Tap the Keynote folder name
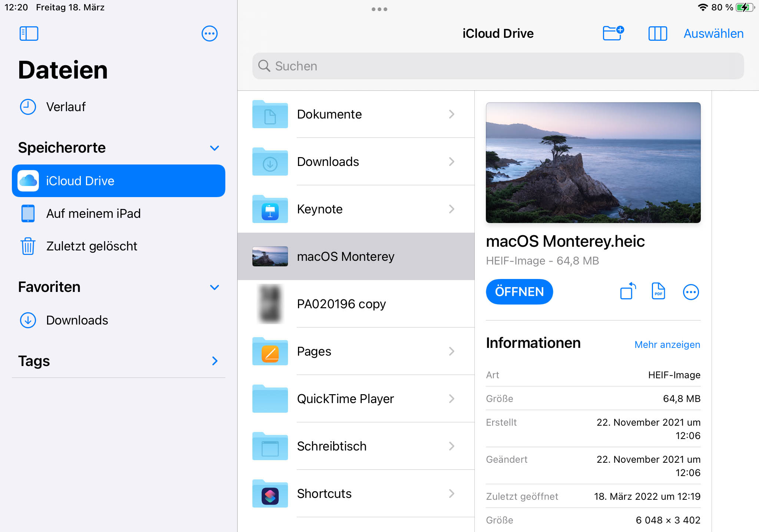This screenshot has width=759, height=532. pyautogui.click(x=319, y=209)
